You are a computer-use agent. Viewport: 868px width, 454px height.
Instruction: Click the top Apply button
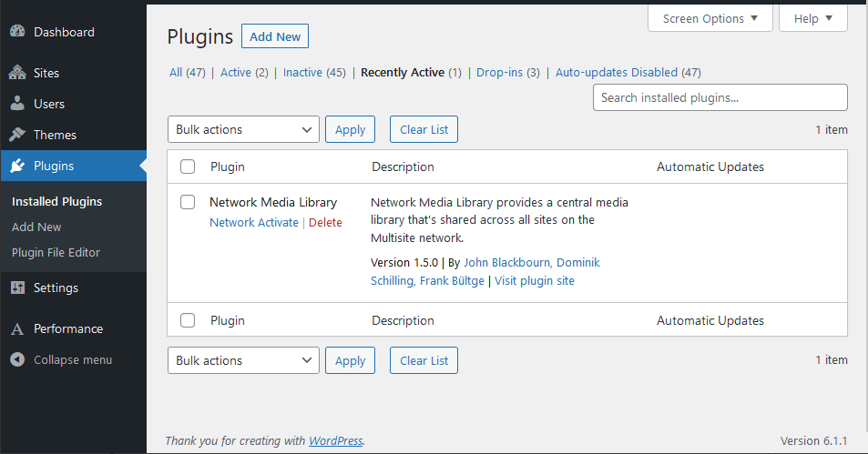[x=350, y=129]
